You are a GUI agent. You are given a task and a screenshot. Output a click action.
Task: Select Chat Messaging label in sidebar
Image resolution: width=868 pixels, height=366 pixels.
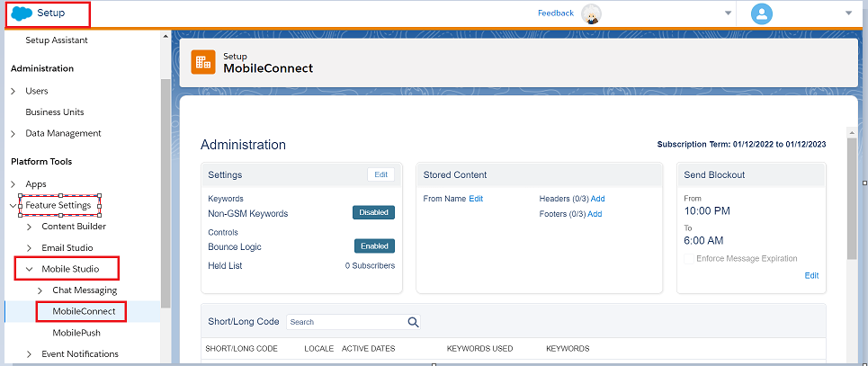point(85,290)
